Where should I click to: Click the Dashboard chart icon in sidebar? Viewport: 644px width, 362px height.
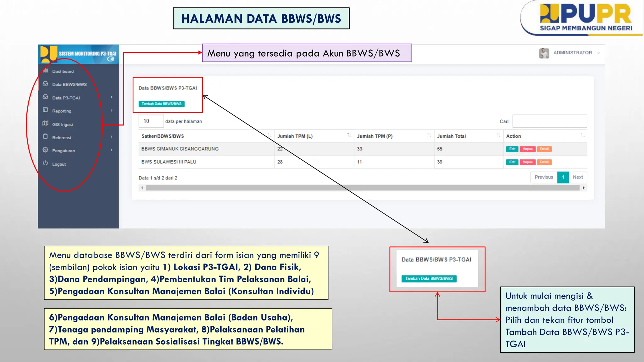46,70
